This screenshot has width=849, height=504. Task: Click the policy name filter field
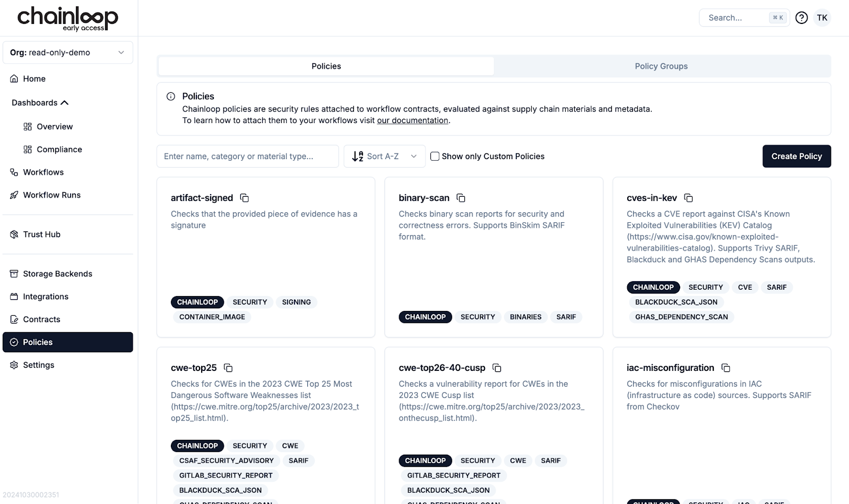coord(247,156)
